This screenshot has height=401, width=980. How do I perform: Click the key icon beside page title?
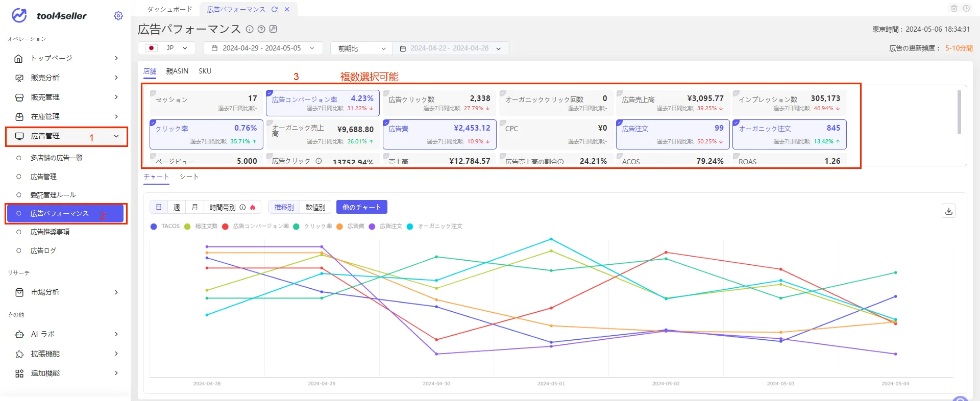273,29
